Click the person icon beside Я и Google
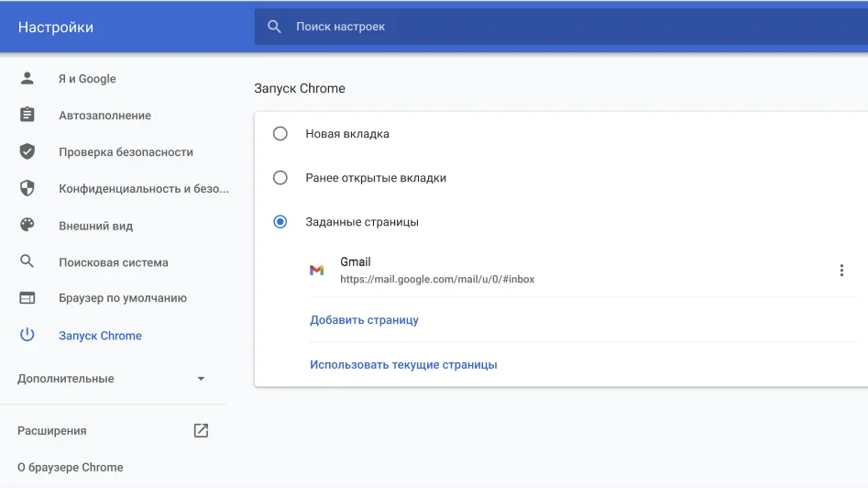The image size is (868, 488). [27, 79]
